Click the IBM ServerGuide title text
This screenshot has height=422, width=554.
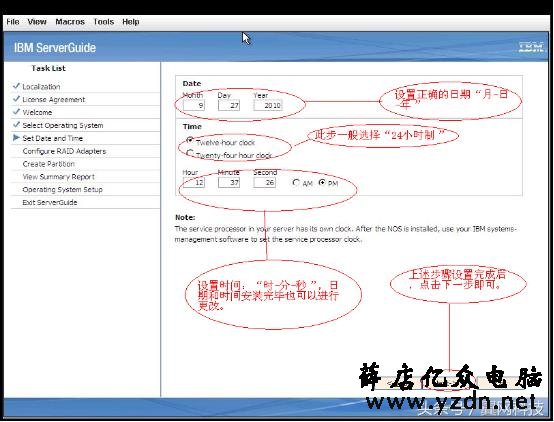55,47
